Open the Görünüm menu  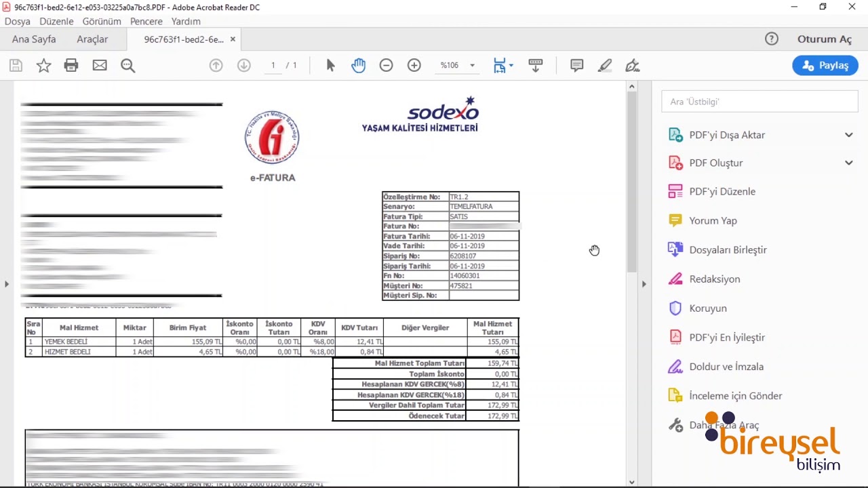[x=102, y=21]
